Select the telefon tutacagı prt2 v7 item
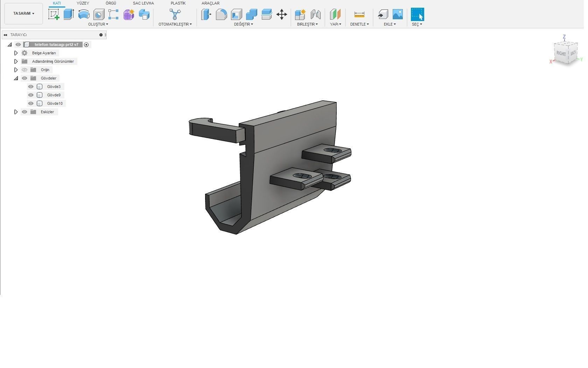This screenshot has height=368, width=588. (56, 45)
